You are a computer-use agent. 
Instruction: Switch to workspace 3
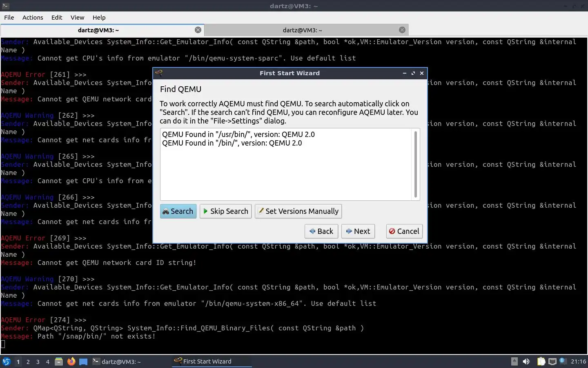tap(38, 361)
